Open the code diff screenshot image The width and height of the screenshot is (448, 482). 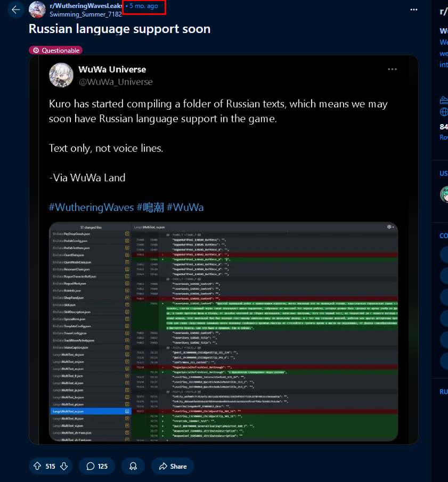(x=224, y=332)
